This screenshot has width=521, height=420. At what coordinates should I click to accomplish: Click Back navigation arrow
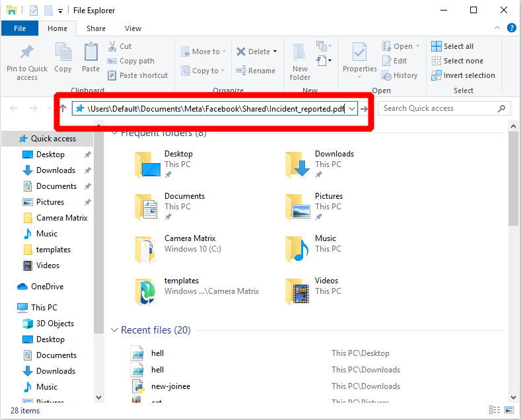click(x=14, y=108)
